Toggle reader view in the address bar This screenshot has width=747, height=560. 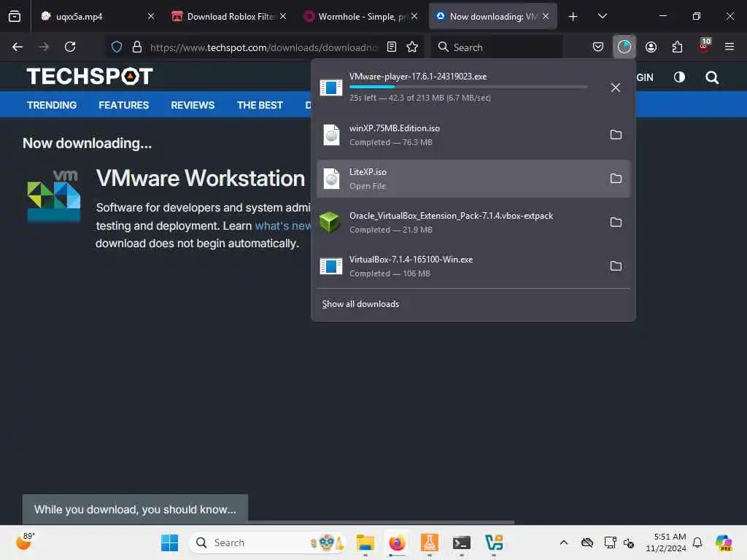392,47
